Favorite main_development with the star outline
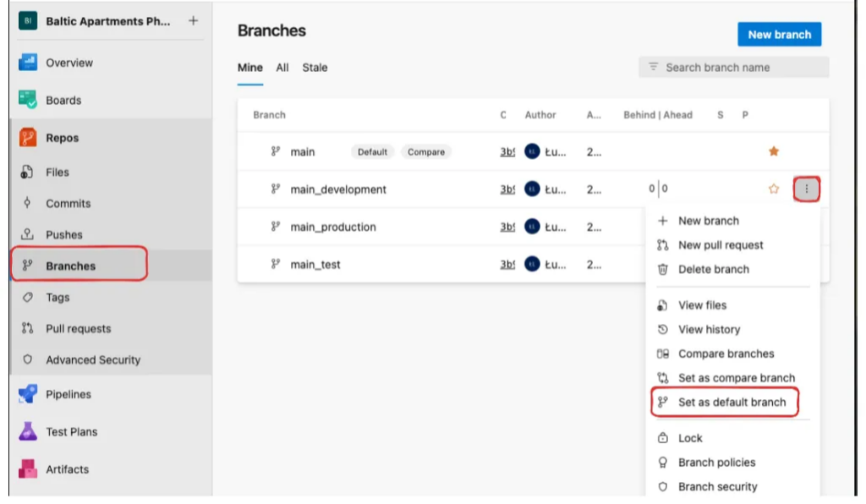 pos(773,189)
